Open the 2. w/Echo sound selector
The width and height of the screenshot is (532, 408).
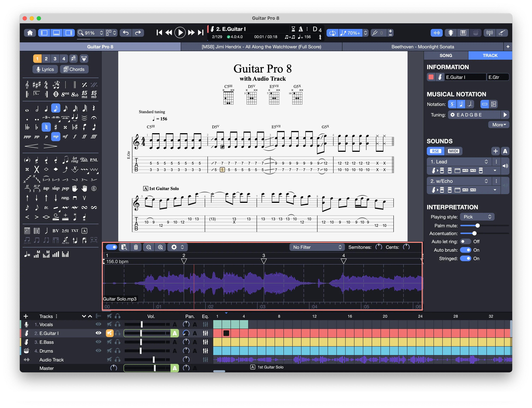coord(459,181)
